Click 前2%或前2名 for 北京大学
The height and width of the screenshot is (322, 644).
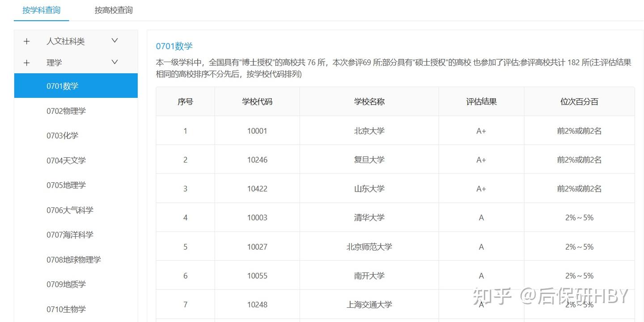pyautogui.click(x=579, y=131)
